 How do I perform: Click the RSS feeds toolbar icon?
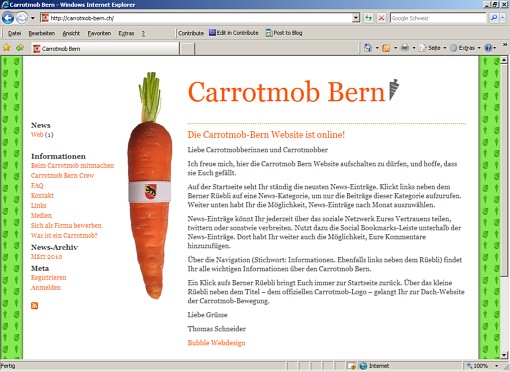(x=386, y=48)
